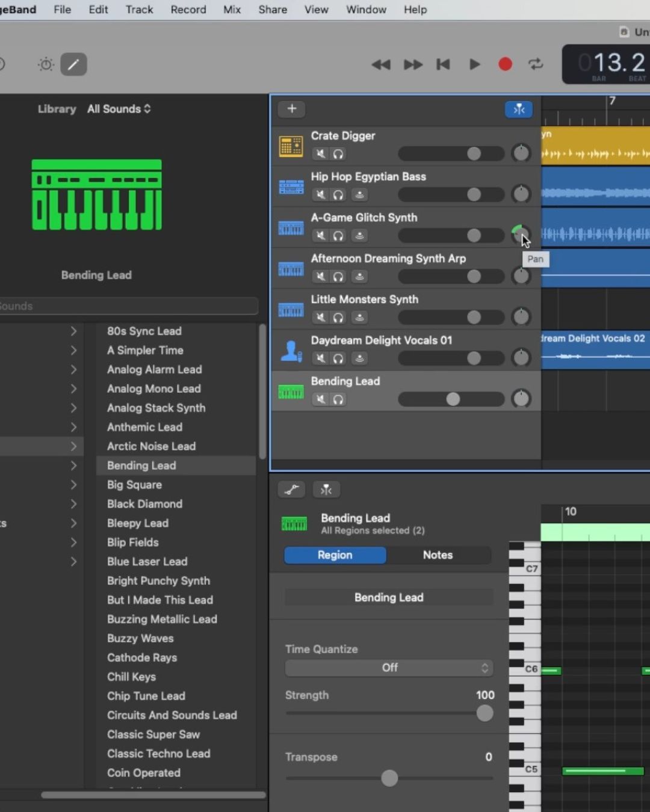Lock button on Hip Hop Egyptian Bass track
This screenshot has height=812, width=650.
pyautogui.click(x=359, y=195)
